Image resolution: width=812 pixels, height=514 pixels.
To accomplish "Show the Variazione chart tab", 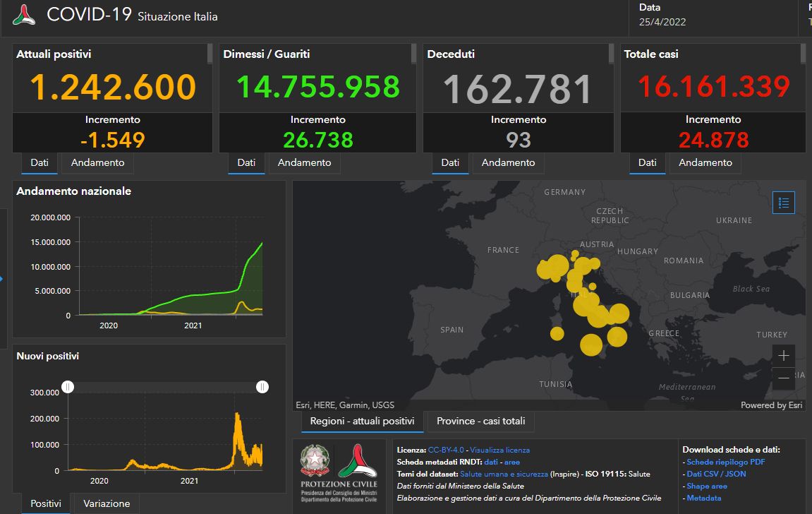I will 107,503.
